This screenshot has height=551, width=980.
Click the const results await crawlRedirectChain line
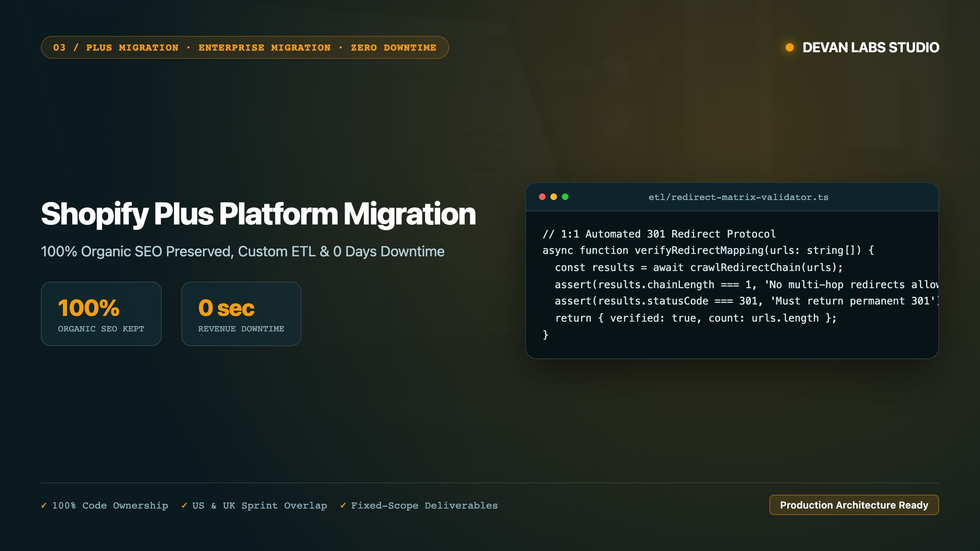699,268
